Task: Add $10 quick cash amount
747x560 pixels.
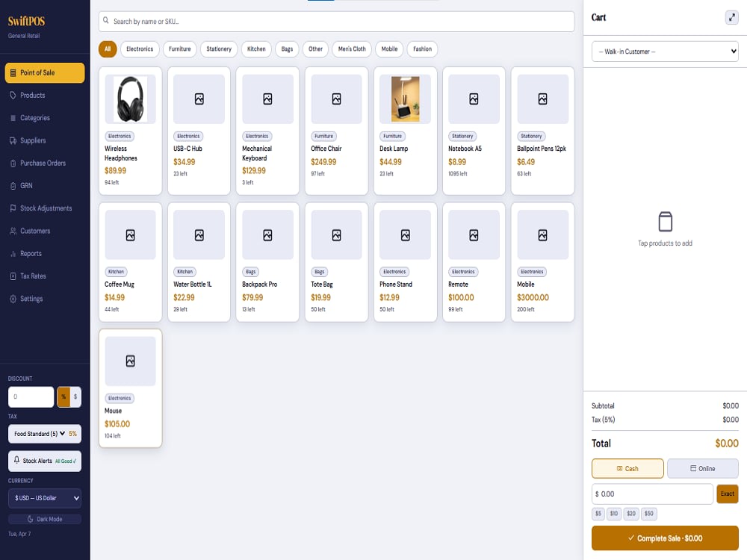Action: (x=614, y=514)
